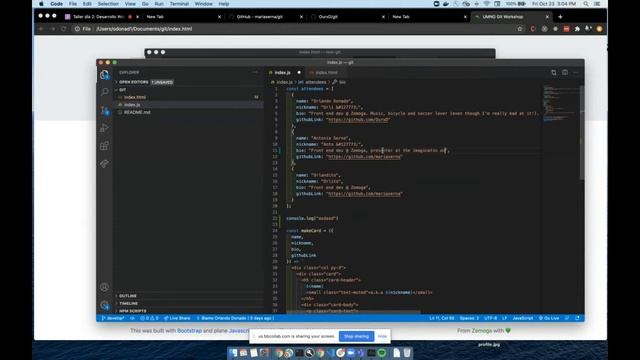Image resolution: width=640 pixels, height=360 pixels.
Task: Open the Bootstrap link on page
Action: (189, 331)
